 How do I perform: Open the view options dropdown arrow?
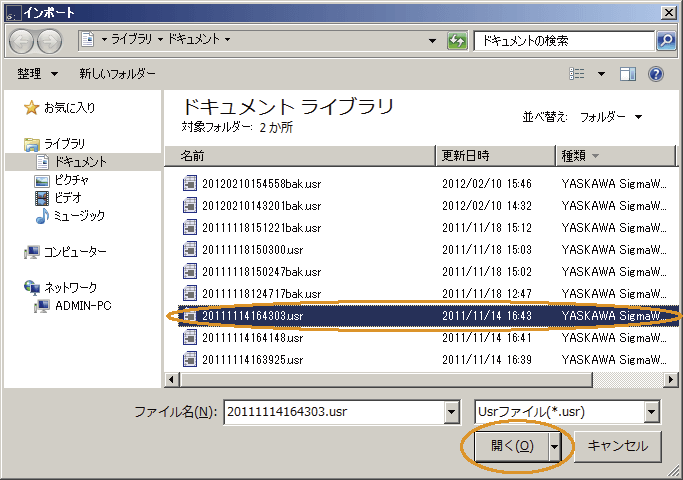(x=601, y=74)
